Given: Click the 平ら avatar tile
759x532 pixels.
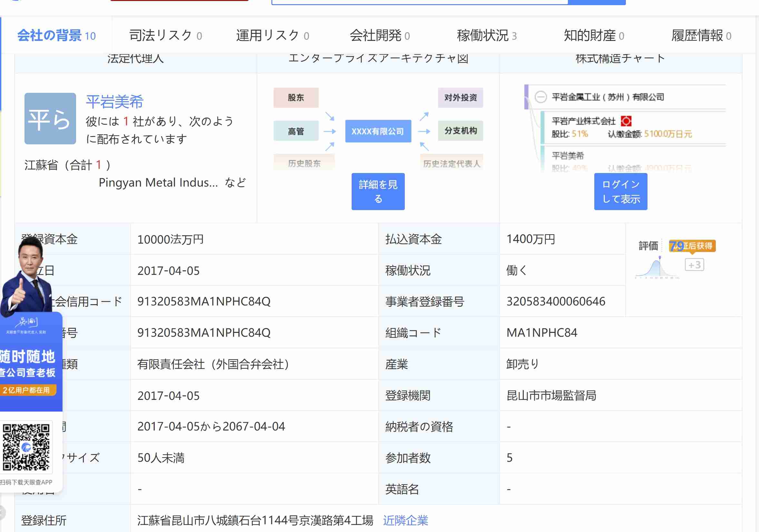Looking at the screenshot, I should click(x=50, y=118).
